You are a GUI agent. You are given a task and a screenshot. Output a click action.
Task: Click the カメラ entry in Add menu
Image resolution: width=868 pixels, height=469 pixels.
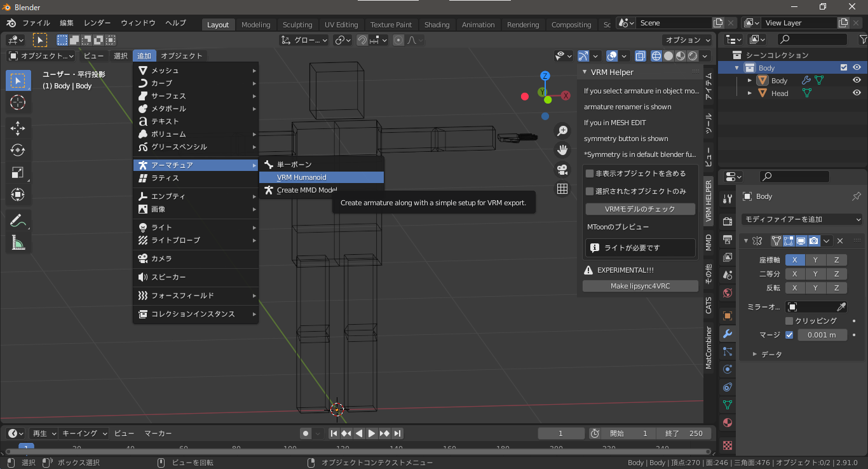point(196,259)
